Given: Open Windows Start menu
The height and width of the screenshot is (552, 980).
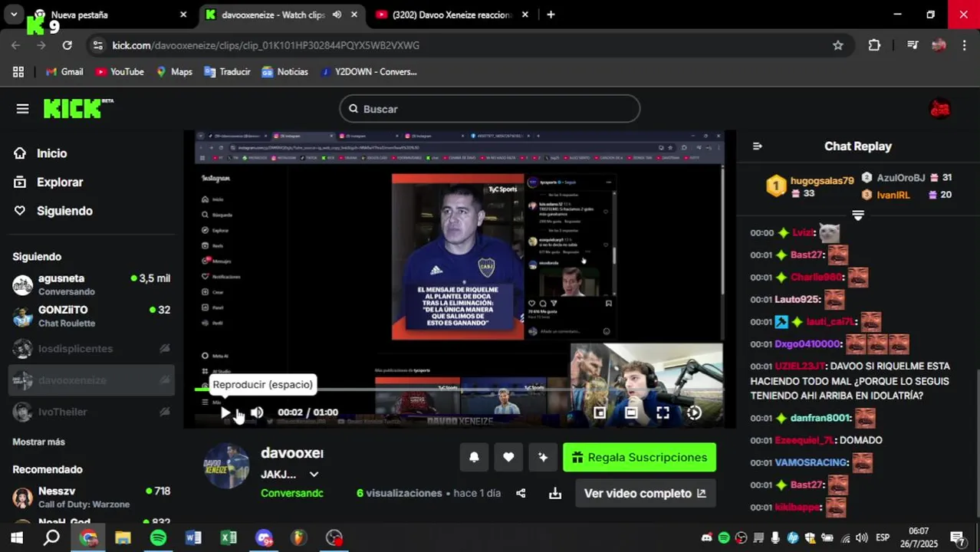Looking at the screenshot, I should 17,537.
